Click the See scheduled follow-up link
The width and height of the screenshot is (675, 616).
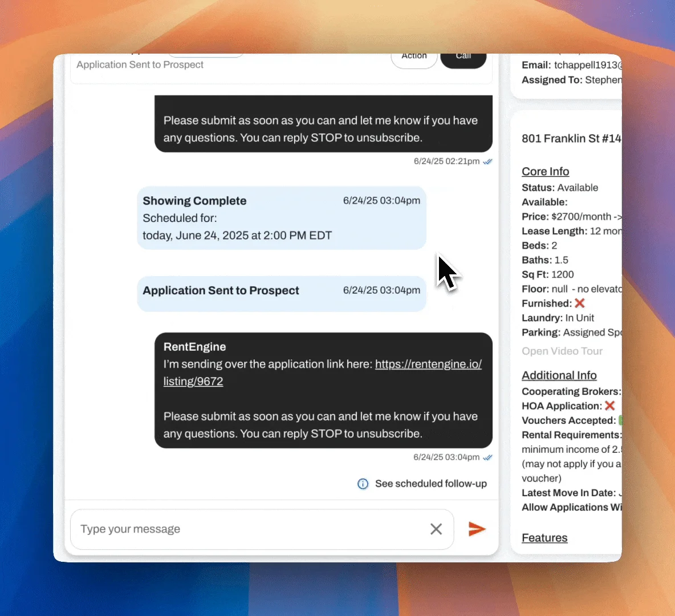(x=431, y=483)
